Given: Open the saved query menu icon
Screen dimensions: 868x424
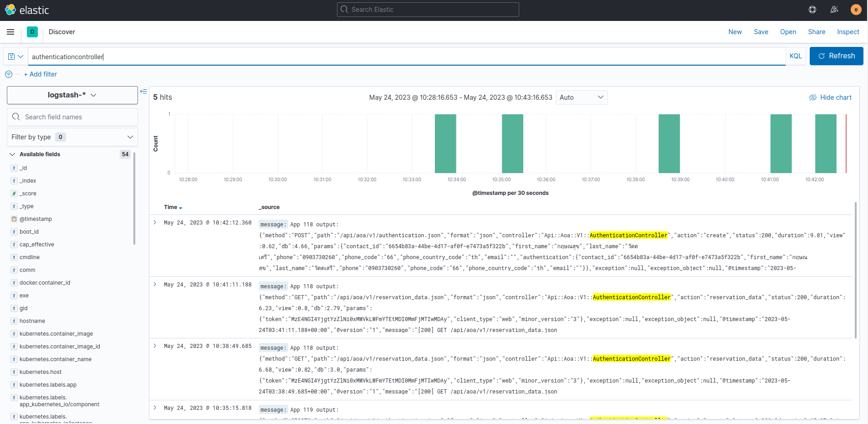Looking at the screenshot, I should coord(15,56).
